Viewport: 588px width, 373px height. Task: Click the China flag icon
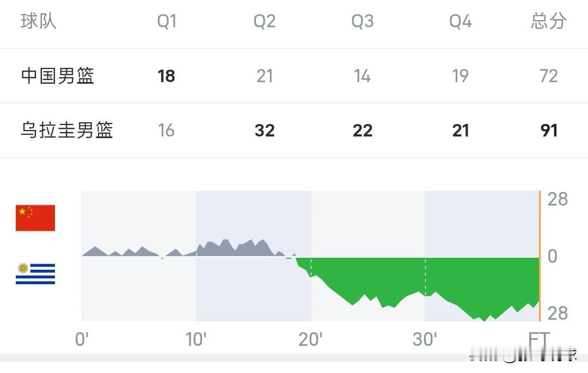tap(35, 218)
